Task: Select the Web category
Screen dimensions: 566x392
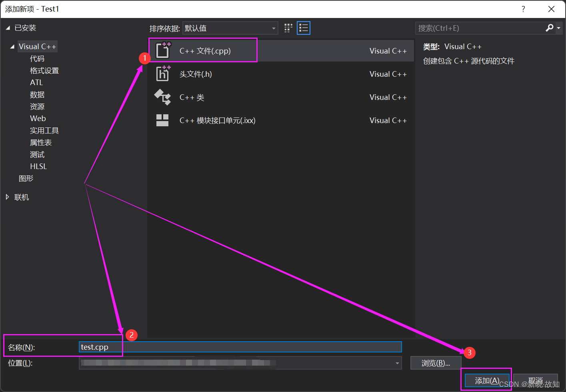Action: point(38,118)
